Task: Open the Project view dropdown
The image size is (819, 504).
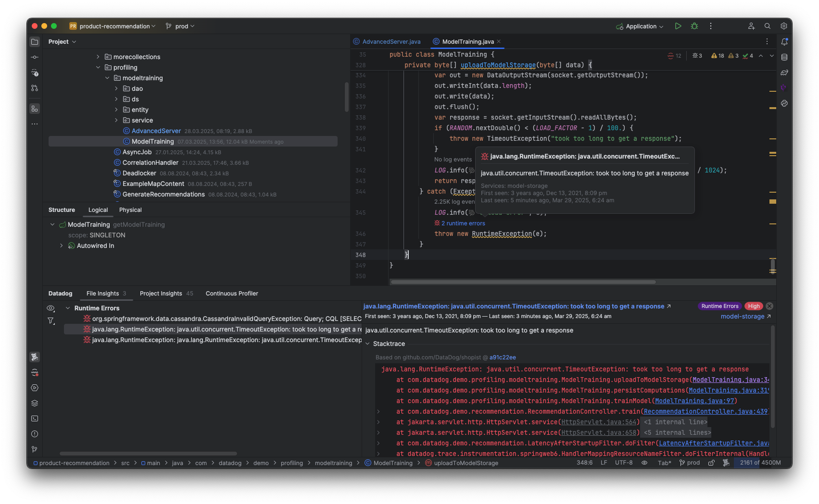Action: tap(62, 42)
